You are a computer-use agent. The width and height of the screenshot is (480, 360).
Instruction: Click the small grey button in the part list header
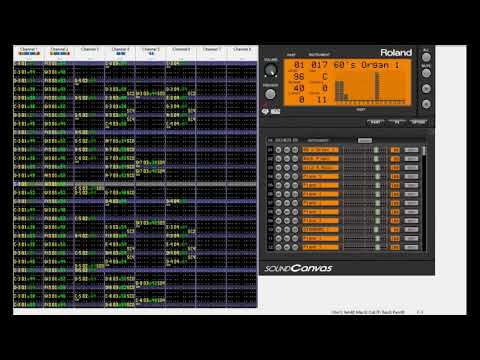coord(365,140)
